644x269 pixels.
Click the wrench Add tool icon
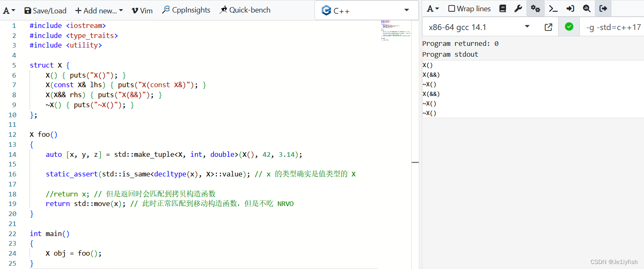click(518, 8)
